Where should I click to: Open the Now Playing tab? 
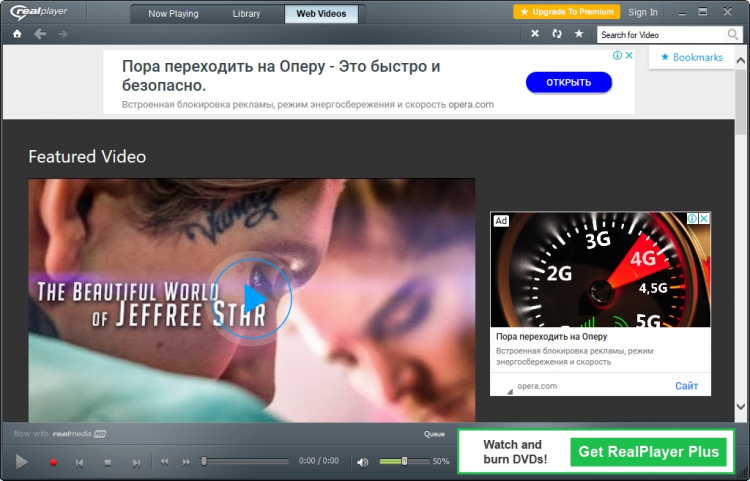click(x=173, y=13)
